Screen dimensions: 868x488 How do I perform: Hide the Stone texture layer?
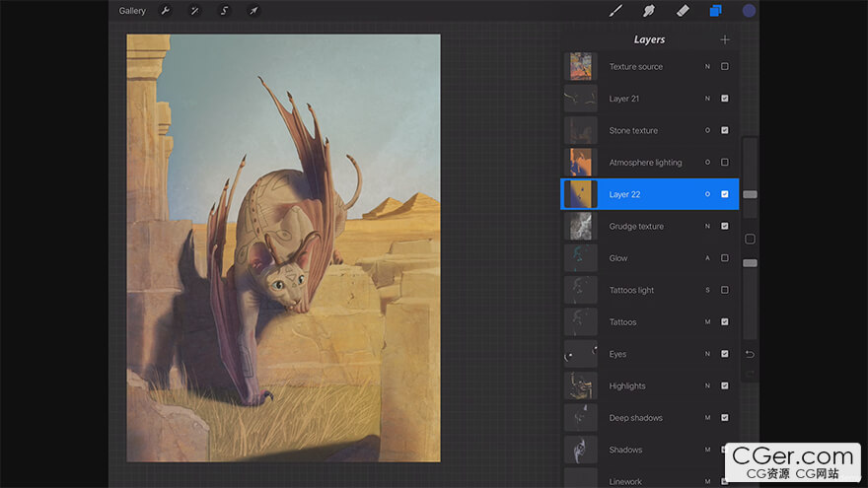[x=725, y=130]
